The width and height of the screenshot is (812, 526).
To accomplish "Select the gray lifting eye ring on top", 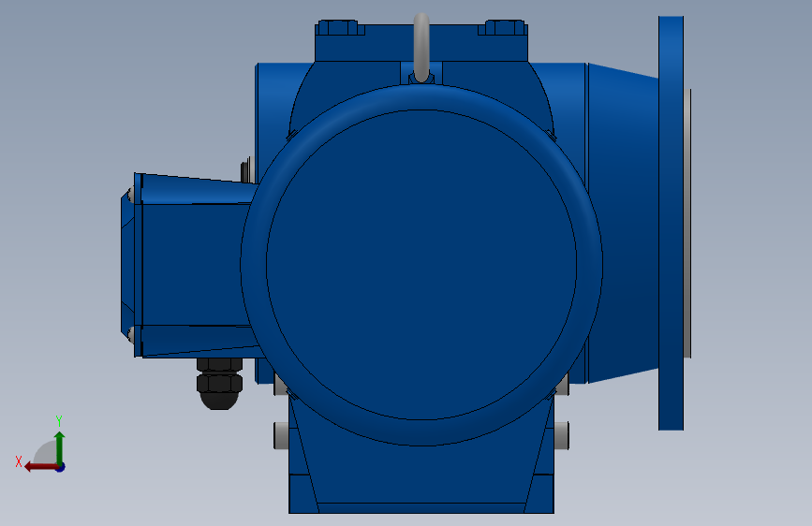I will [421, 48].
